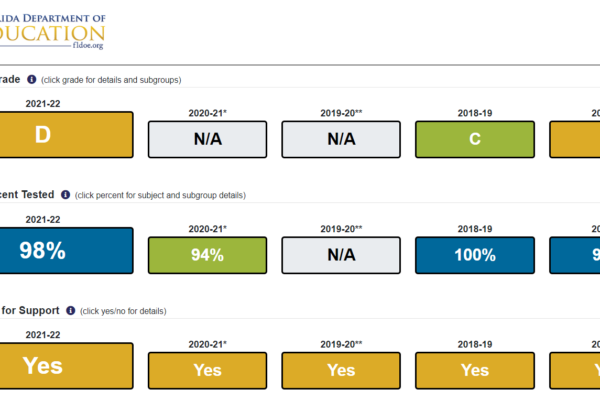
Task: Follow the fldoe.org link in the logo
Action: [x=88, y=46]
